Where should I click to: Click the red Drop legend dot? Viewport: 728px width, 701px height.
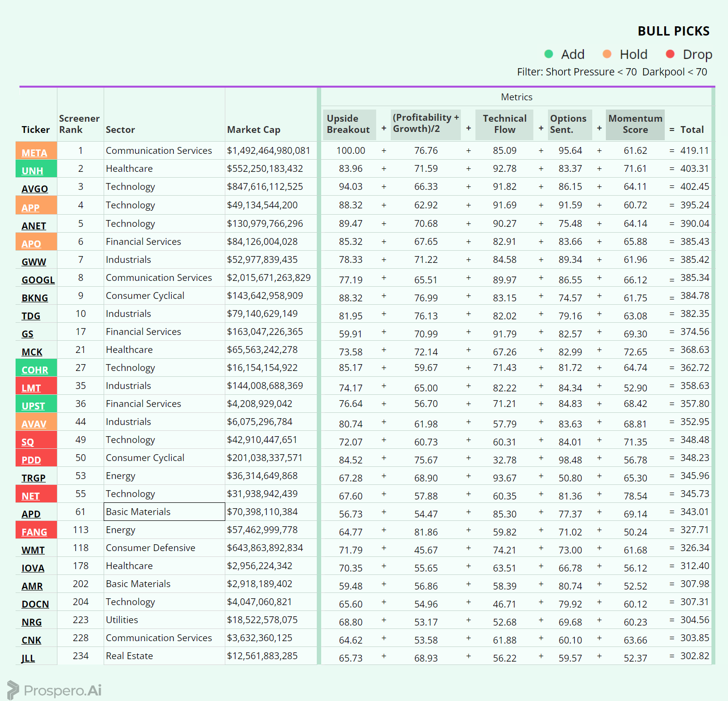670,54
